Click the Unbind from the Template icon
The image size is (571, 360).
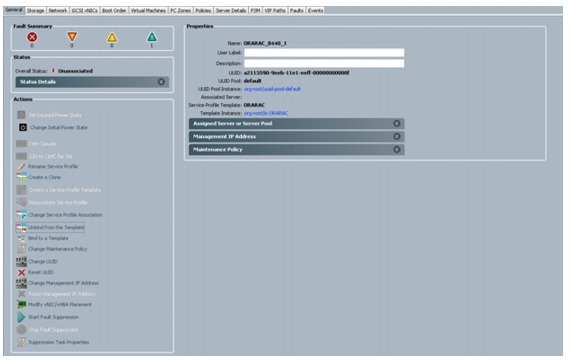[21, 228]
